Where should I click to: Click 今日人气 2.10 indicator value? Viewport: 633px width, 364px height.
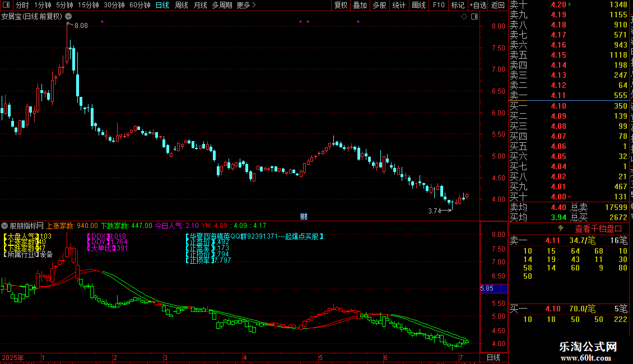(x=177, y=226)
